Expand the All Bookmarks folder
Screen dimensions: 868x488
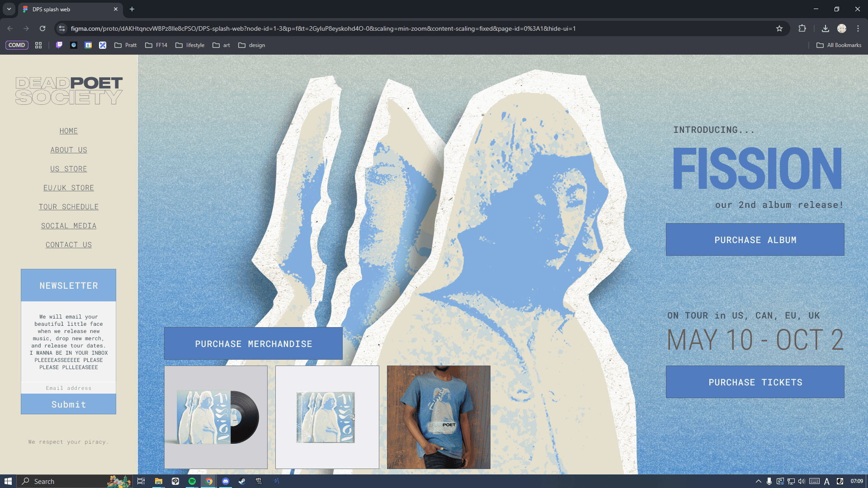point(839,45)
